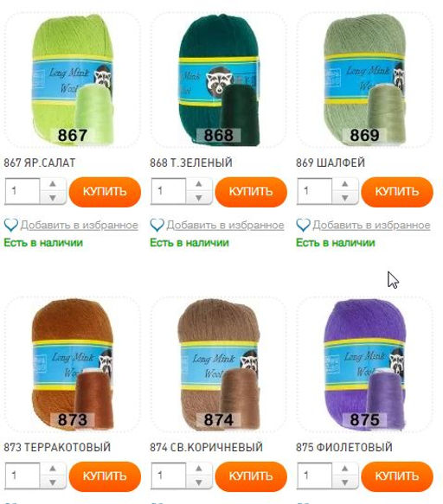Click heart icon for 867 ЯР.САЛАТ
Screen dimensions: 443x504
(x=11, y=225)
